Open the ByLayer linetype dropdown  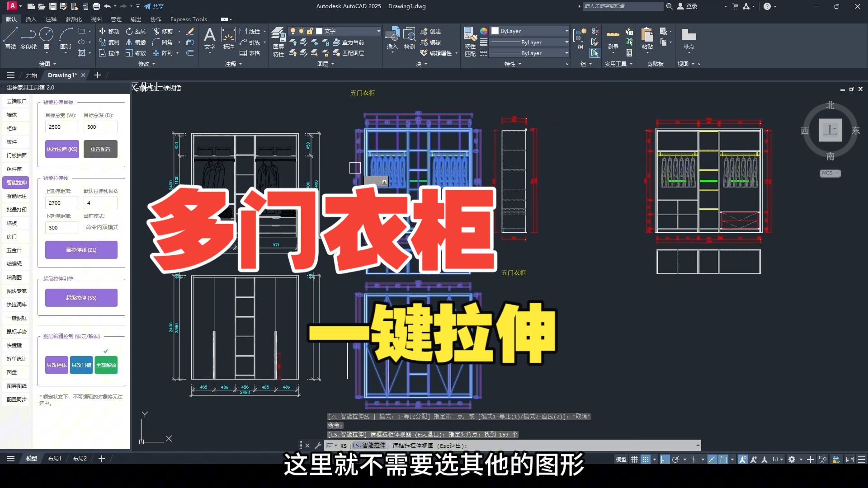click(x=530, y=53)
